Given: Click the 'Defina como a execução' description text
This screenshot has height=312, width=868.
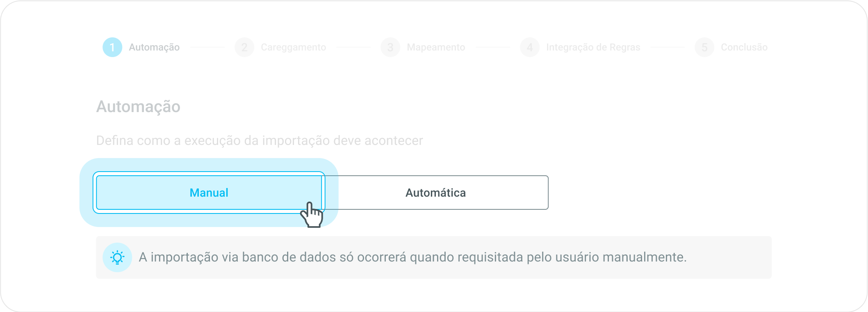Looking at the screenshot, I should (259, 140).
